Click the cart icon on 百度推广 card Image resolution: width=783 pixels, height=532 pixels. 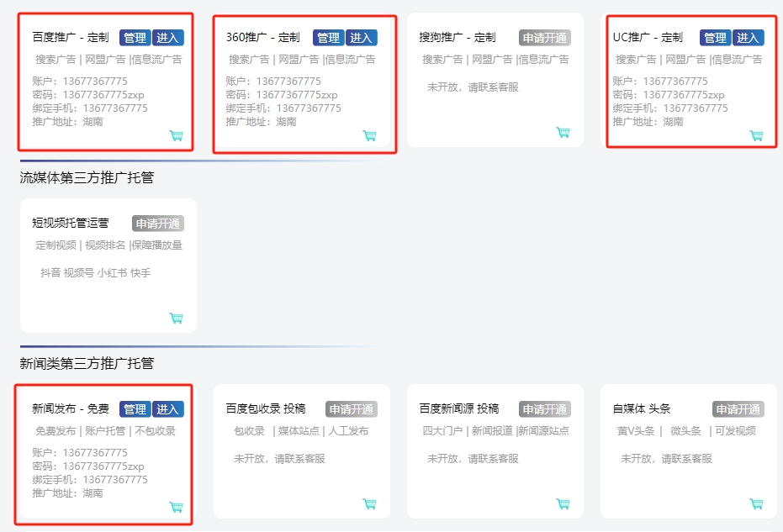pos(177,135)
